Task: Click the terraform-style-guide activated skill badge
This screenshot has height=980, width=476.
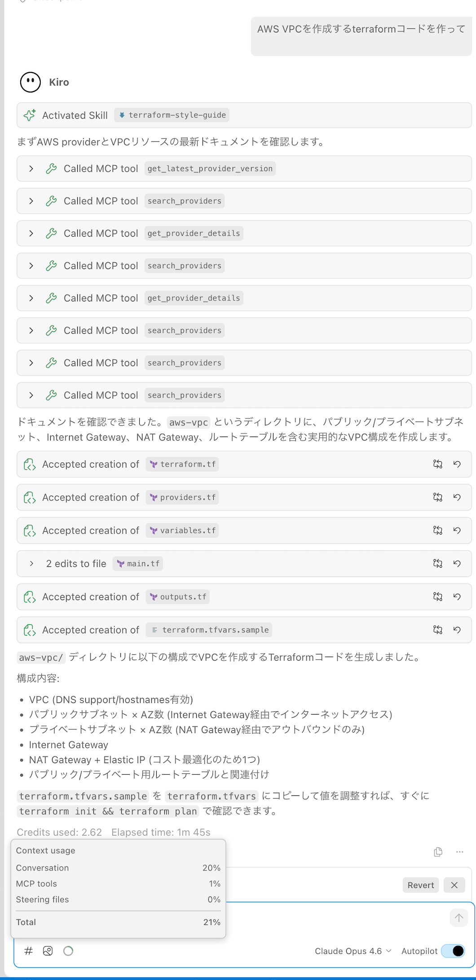Action: pos(172,115)
